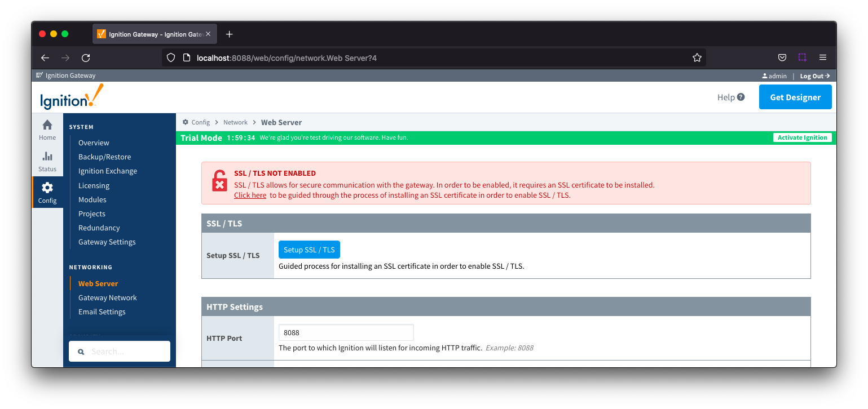Open Modules page
Screen dimensions: 868x409
(92, 200)
